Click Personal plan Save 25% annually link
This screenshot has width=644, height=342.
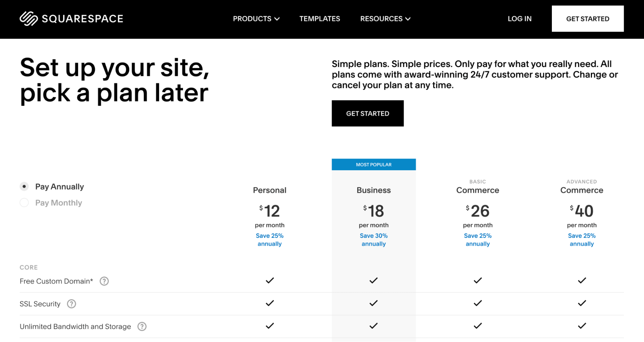(x=270, y=239)
